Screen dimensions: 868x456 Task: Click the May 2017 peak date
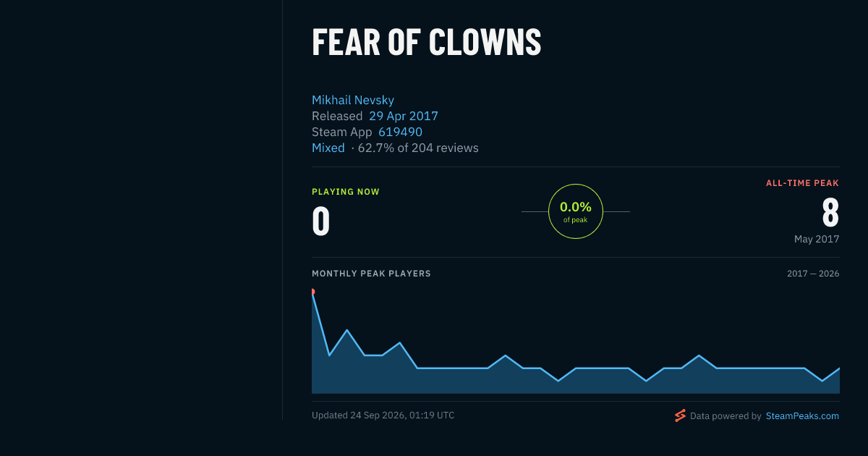[x=817, y=239]
